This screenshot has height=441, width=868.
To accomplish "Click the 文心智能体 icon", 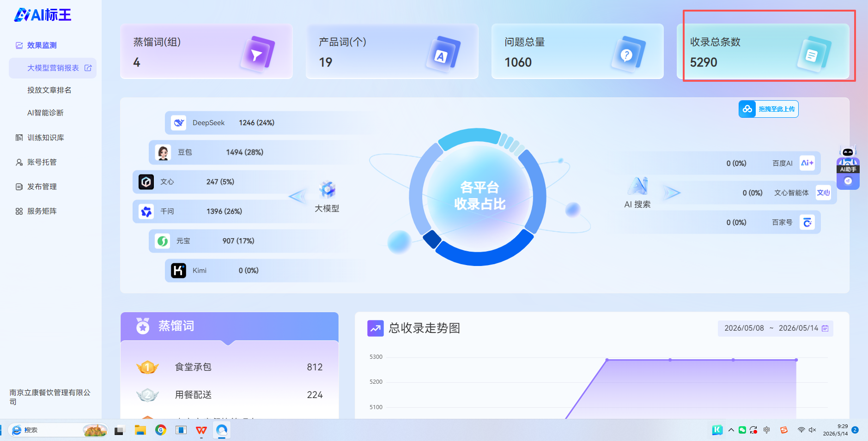I will click(x=823, y=193).
